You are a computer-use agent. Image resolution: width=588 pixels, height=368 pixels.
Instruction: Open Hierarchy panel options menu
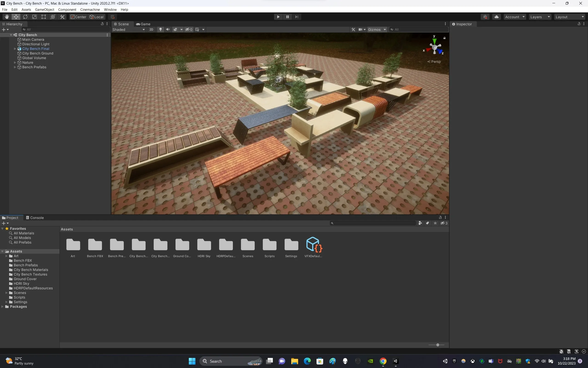(x=107, y=24)
